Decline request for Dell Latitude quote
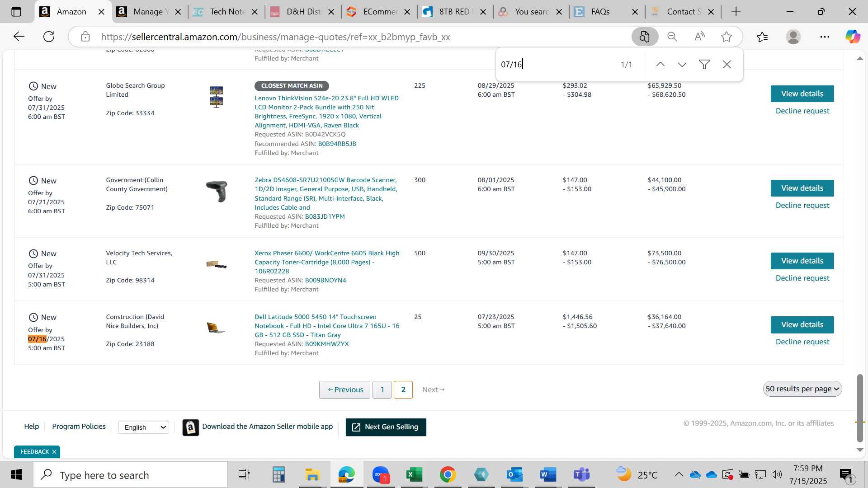The image size is (868, 488). tap(802, 342)
